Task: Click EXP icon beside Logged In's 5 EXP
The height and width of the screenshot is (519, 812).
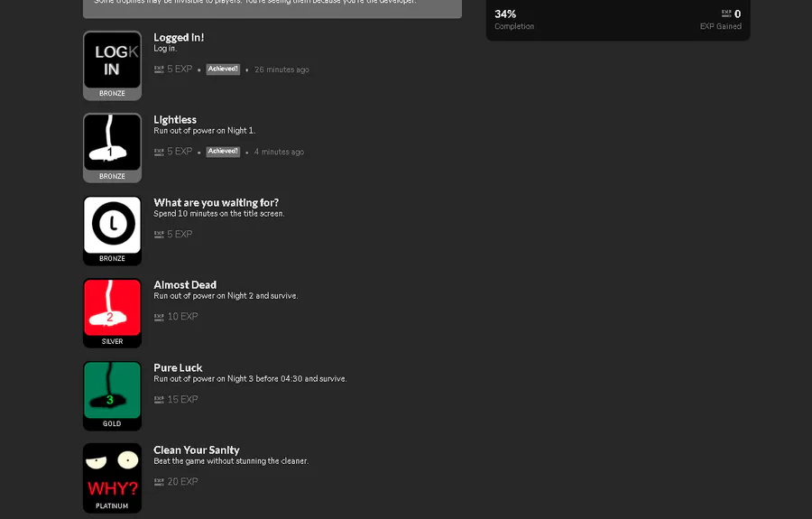Action: pyautogui.click(x=159, y=70)
